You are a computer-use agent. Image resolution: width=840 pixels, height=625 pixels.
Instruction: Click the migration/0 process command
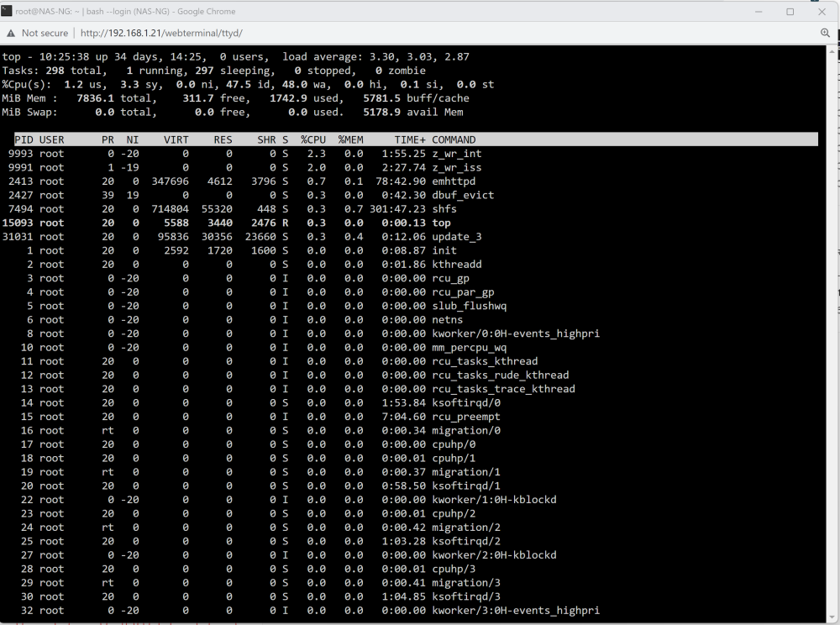click(x=466, y=431)
